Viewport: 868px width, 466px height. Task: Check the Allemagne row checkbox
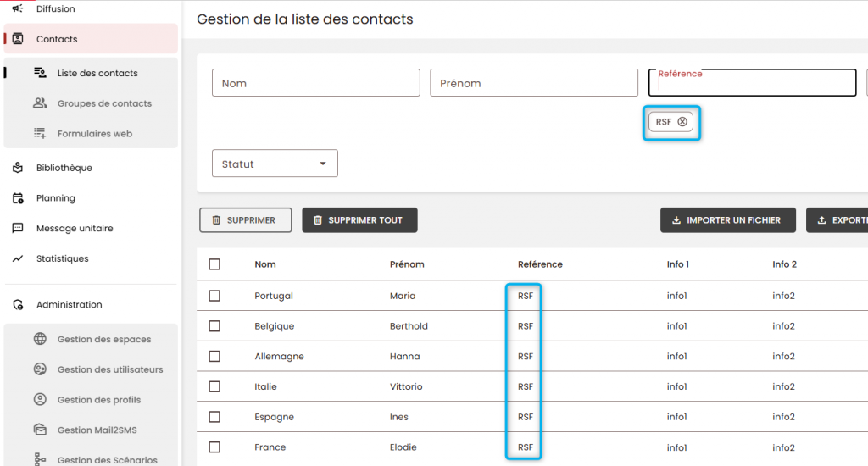click(214, 357)
